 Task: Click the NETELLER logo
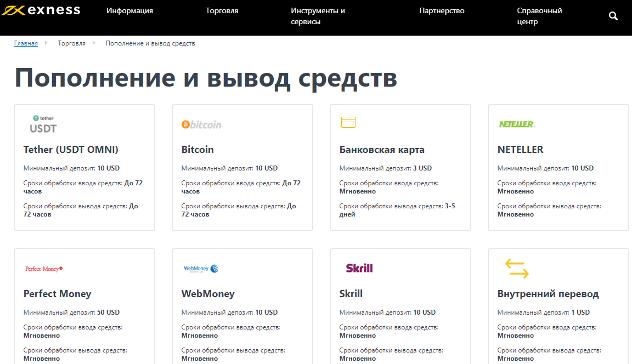[x=517, y=124]
